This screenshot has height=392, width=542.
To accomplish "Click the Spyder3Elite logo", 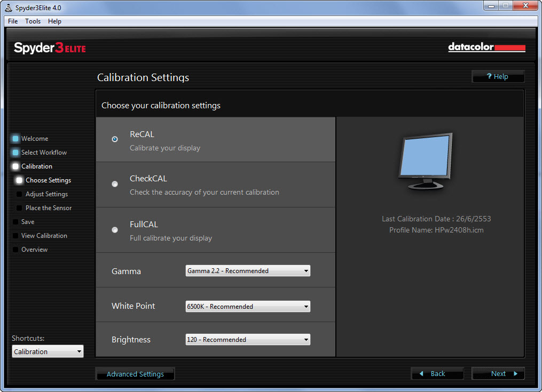I will coord(50,48).
